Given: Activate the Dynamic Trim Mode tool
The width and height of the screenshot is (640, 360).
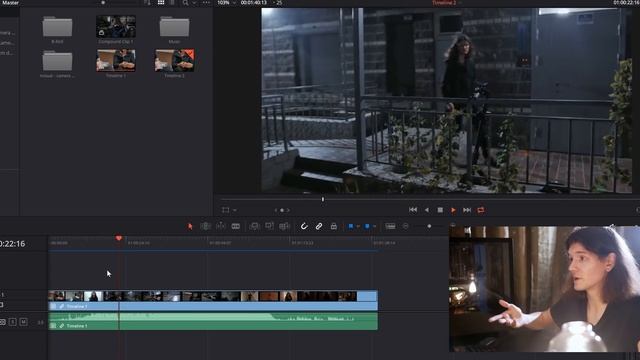Looking at the screenshot, I should click(x=220, y=226).
